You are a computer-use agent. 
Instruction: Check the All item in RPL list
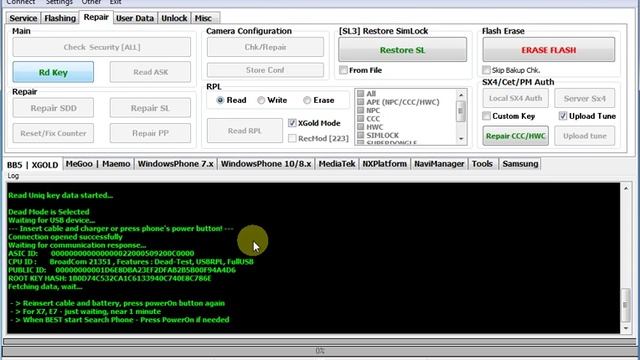coord(360,93)
